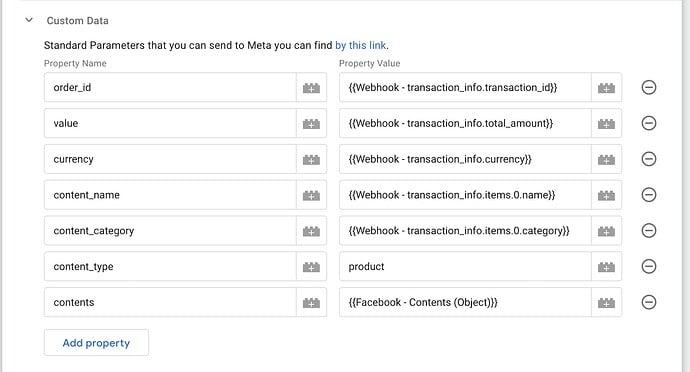The height and width of the screenshot is (372, 690).
Task: Remove the content_type property row
Action: pos(649,266)
